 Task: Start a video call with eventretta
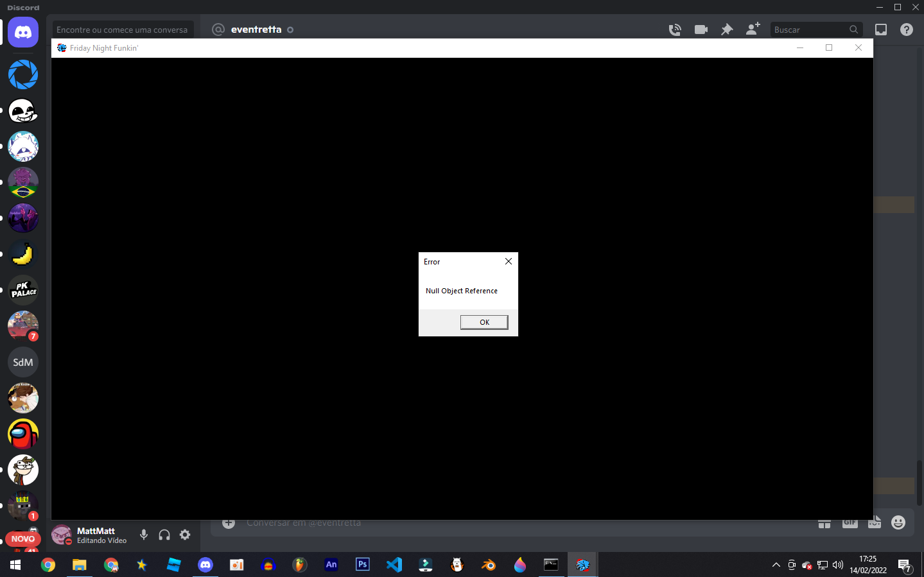tap(701, 29)
